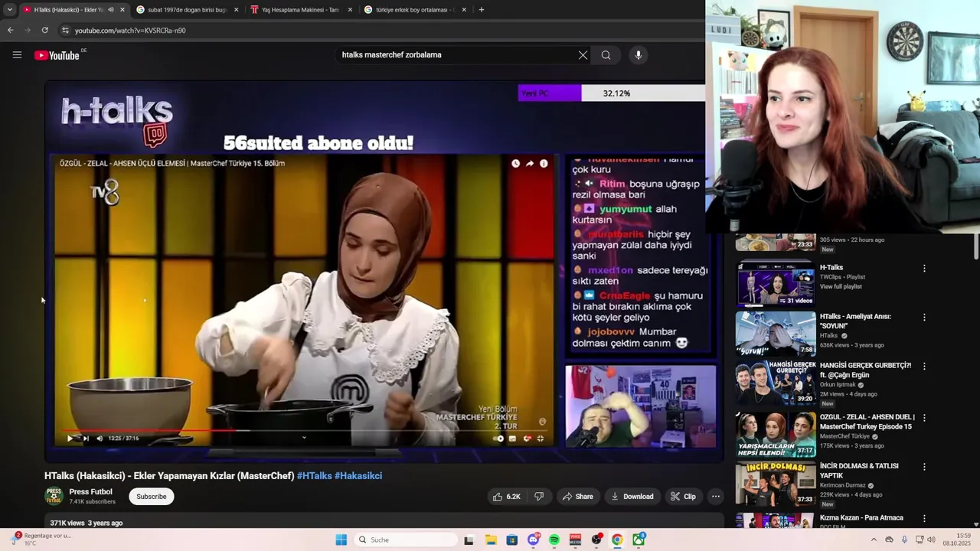This screenshot has height=551, width=980.
Task: Run search with magnifier button
Action: (x=606, y=55)
